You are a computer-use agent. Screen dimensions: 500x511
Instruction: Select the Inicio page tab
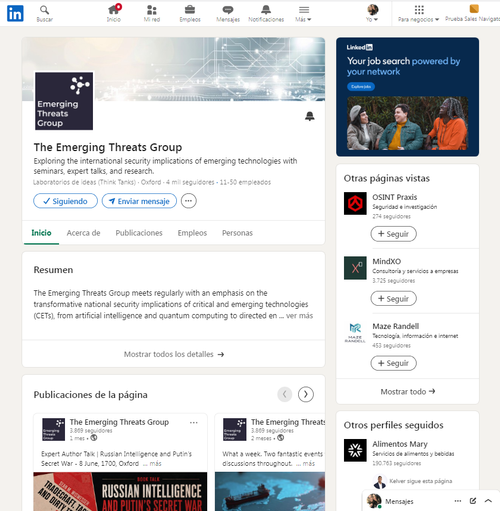(41, 233)
